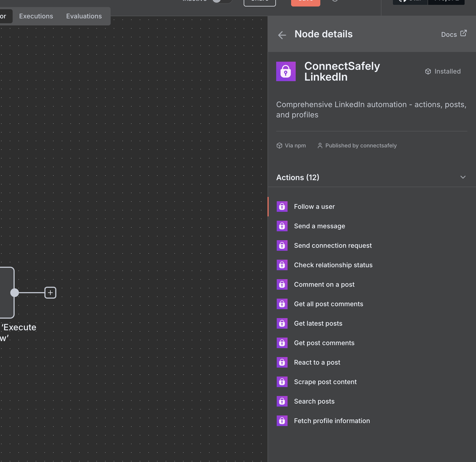Select the Scrape post content action
Viewport: 476px width, 462px height.
pyautogui.click(x=325, y=382)
